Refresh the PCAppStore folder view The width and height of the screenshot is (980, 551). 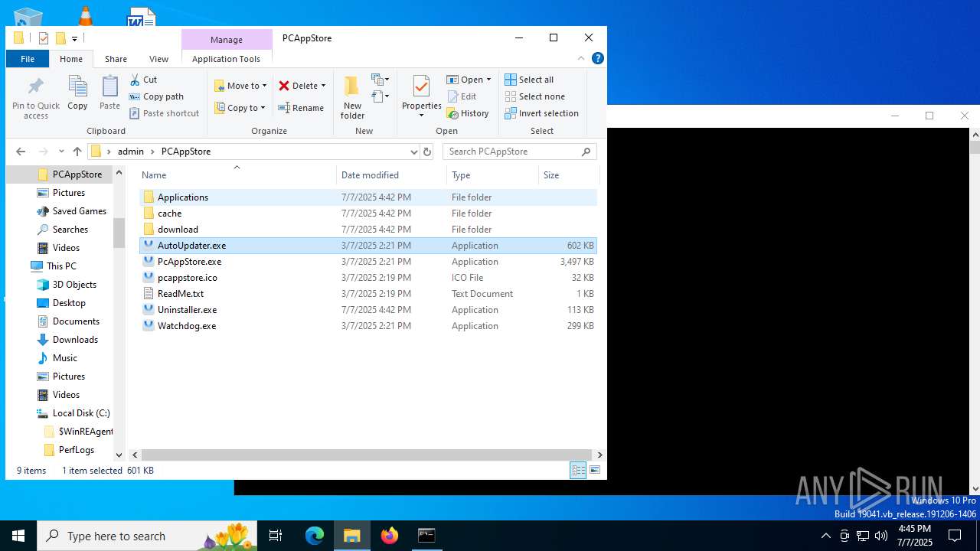tap(427, 152)
